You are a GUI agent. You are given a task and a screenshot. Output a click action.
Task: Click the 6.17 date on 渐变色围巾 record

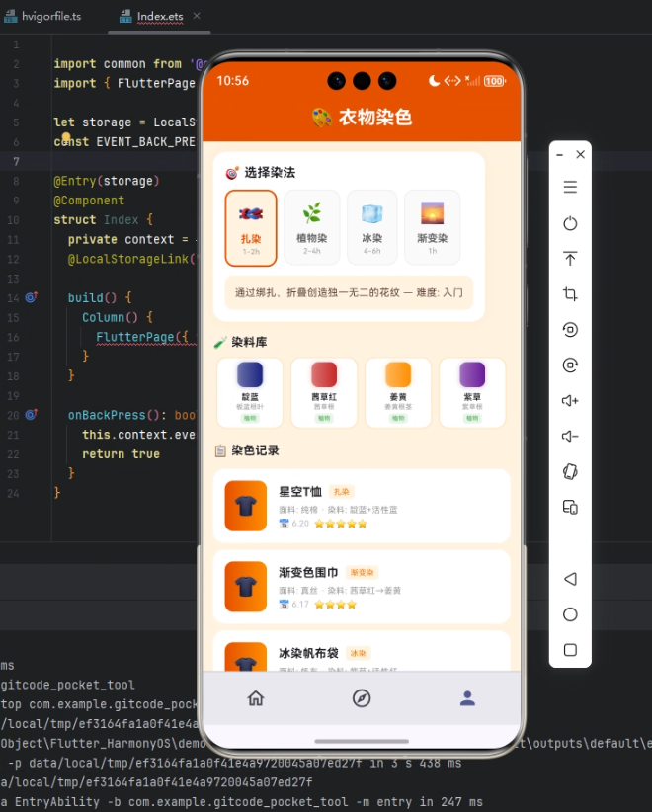point(300,605)
